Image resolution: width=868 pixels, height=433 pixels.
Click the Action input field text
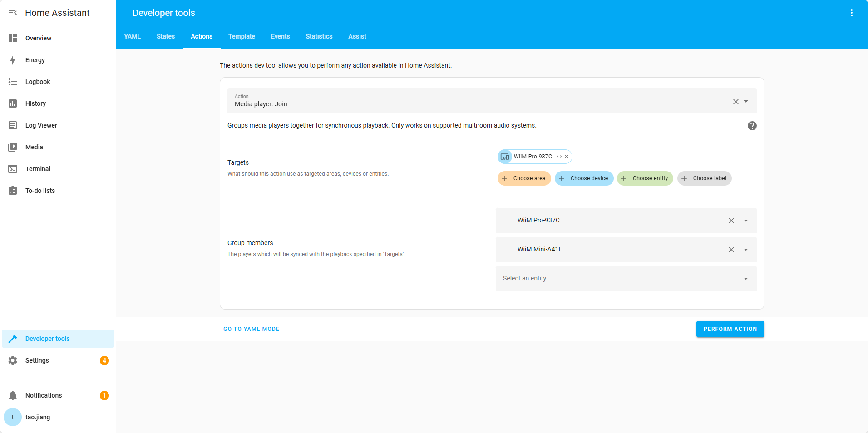coord(261,104)
